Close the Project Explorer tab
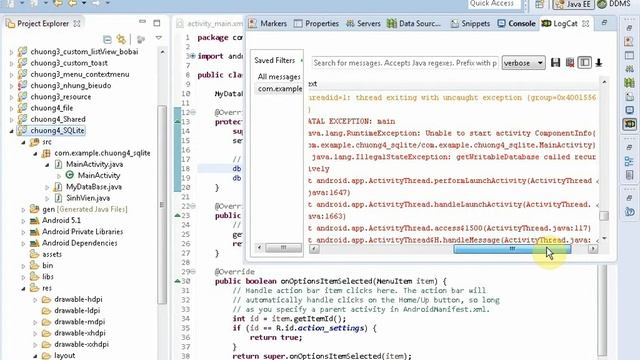This screenshot has height=360, width=640. (x=77, y=24)
